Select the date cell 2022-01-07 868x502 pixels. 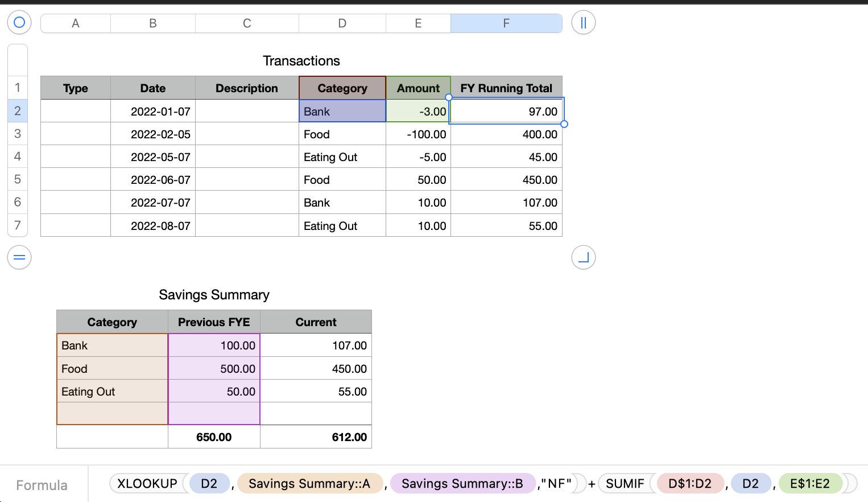coord(153,111)
